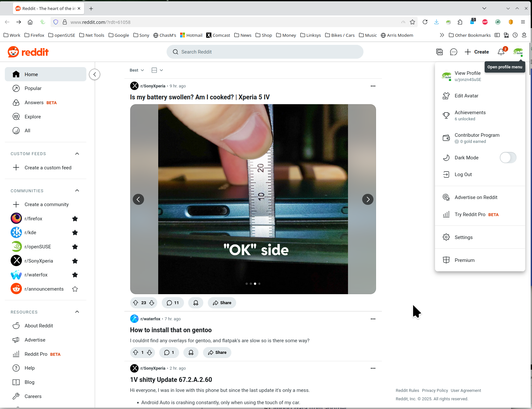Toggle Dark Mode switch
The image size is (532, 409).
click(508, 158)
